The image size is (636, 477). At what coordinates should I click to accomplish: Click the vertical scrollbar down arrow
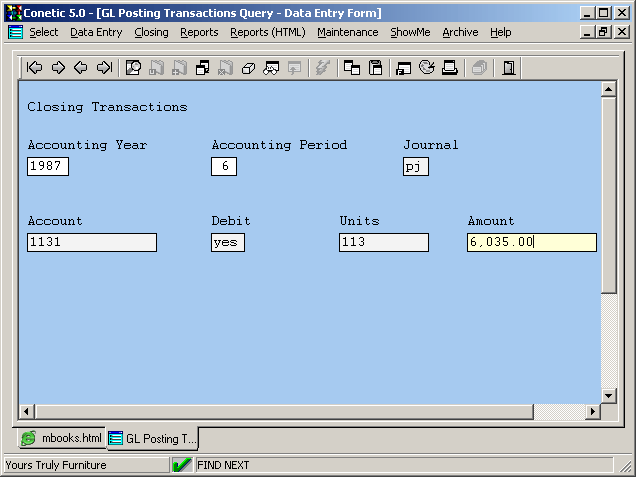pyautogui.click(x=607, y=394)
